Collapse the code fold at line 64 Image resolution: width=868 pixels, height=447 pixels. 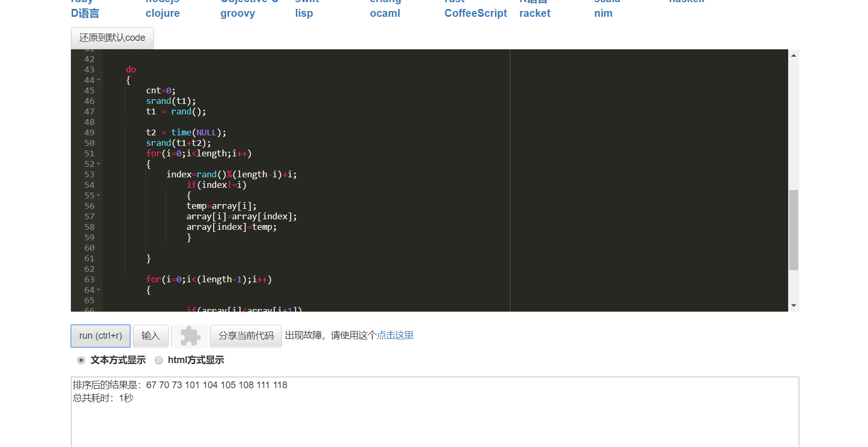(98, 290)
